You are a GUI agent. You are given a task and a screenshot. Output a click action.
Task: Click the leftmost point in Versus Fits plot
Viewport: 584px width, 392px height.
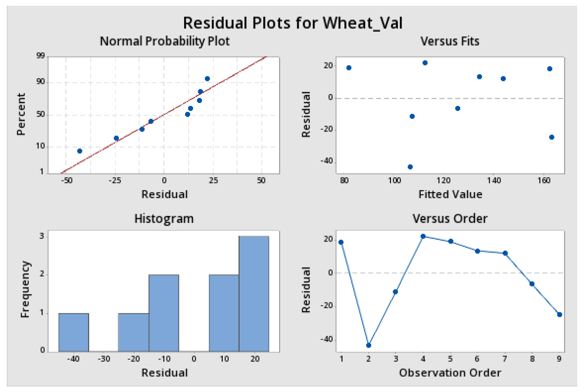click(349, 68)
